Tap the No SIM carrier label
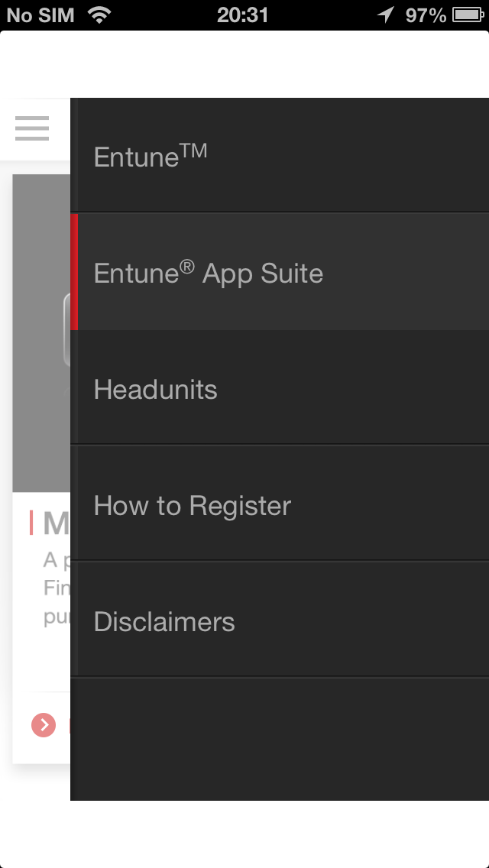The image size is (489, 868). [40, 15]
